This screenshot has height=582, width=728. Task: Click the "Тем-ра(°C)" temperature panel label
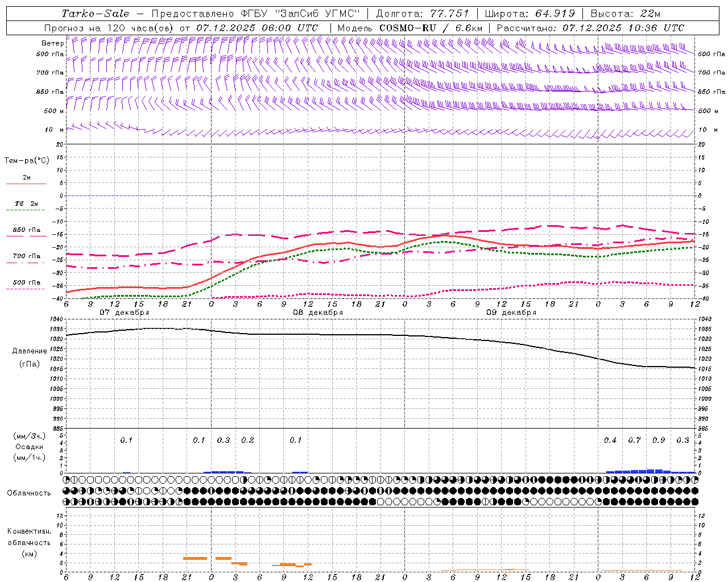coord(27,161)
